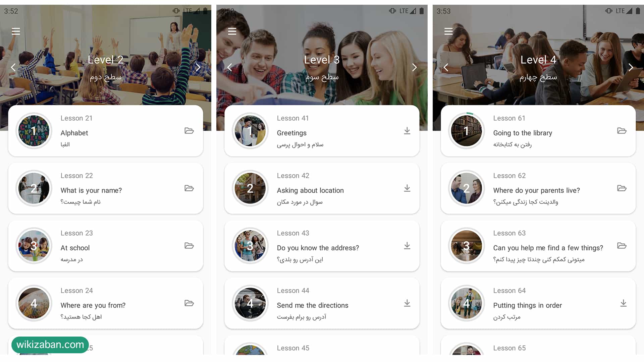The width and height of the screenshot is (644, 362).
Task: Navigate to next level using right arrow
Action: (x=198, y=67)
